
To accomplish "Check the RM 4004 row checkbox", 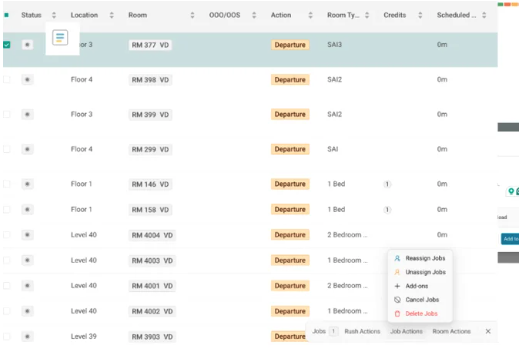I will (x=7, y=235).
